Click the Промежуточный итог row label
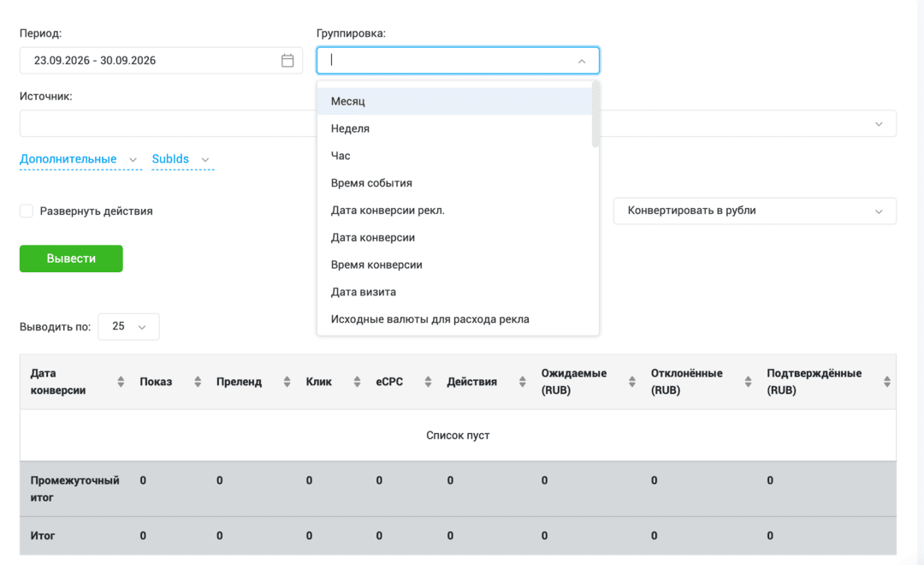Image resolution: width=924 pixels, height=565 pixels. click(74, 489)
